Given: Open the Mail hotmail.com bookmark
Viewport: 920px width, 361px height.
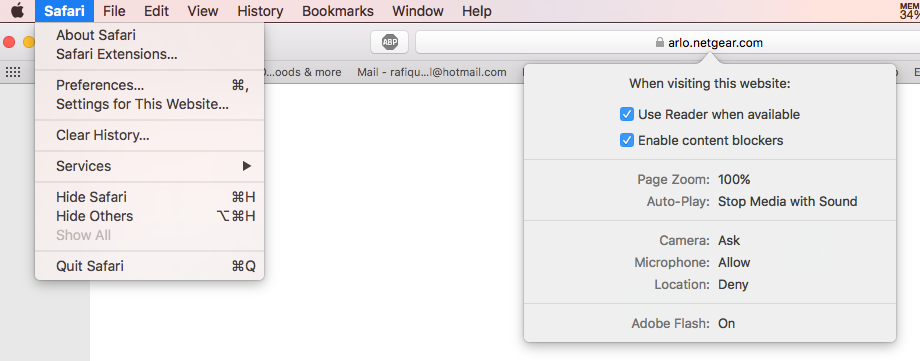Looking at the screenshot, I should tap(431, 72).
